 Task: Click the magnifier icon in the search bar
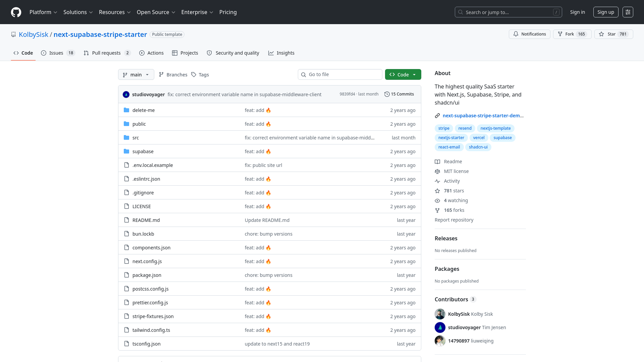[x=461, y=12]
